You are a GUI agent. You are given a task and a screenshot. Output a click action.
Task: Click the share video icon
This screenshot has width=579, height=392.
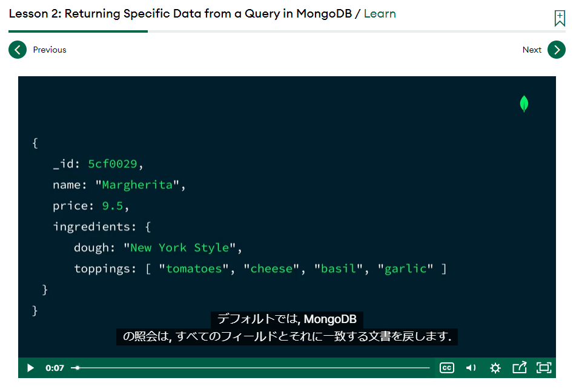520,367
